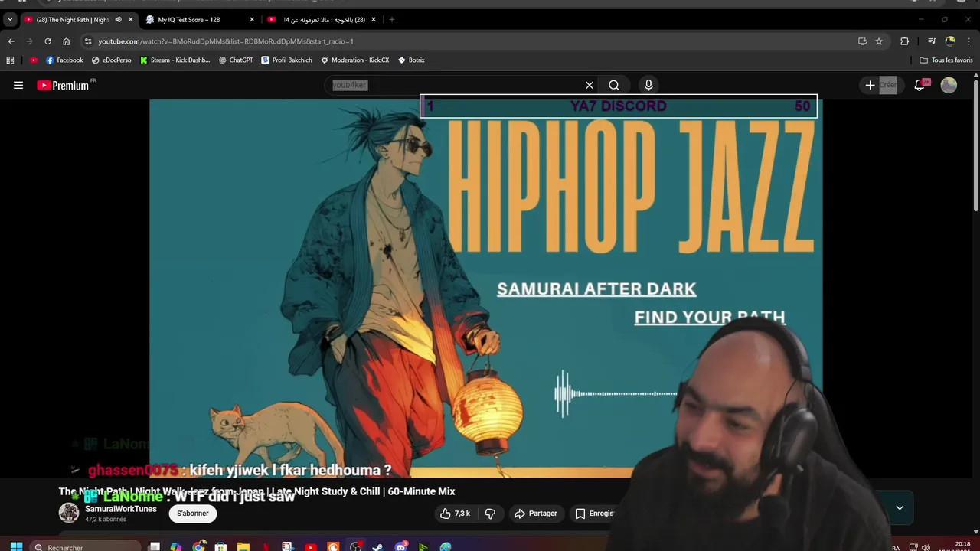Open the browser extensions puzzle icon

[904, 41]
